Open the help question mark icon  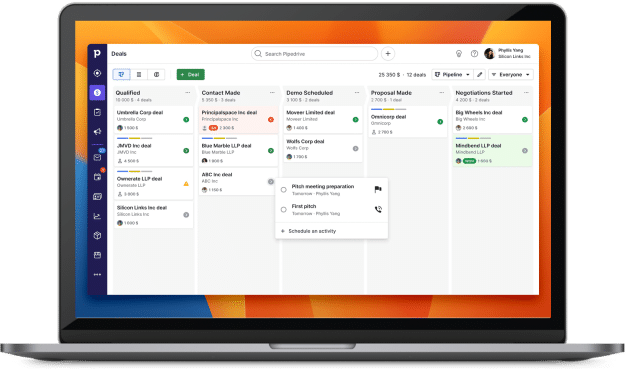[x=474, y=53]
